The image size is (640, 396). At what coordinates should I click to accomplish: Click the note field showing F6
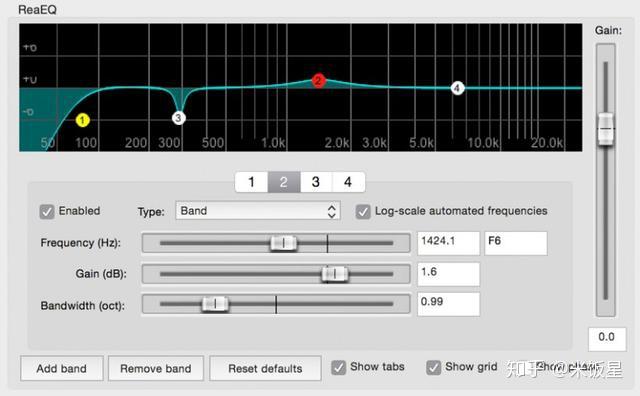click(x=516, y=243)
